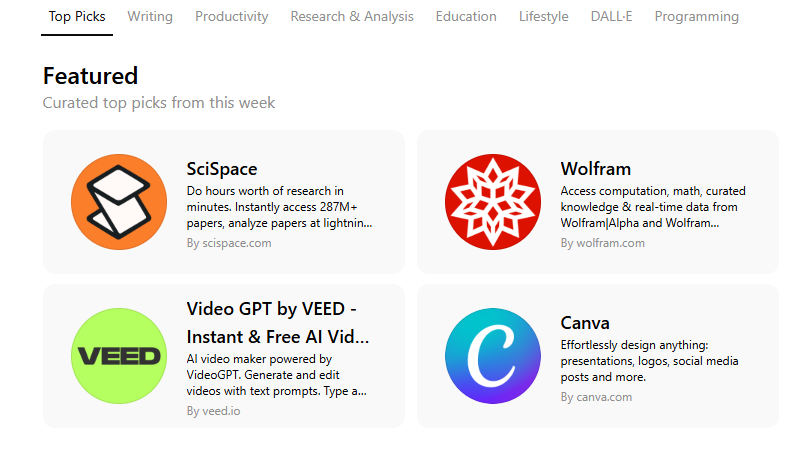Click the Wolfram red snowflake icon
Viewport: 796px width, 450px height.
pyautogui.click(x=493, y=202)
